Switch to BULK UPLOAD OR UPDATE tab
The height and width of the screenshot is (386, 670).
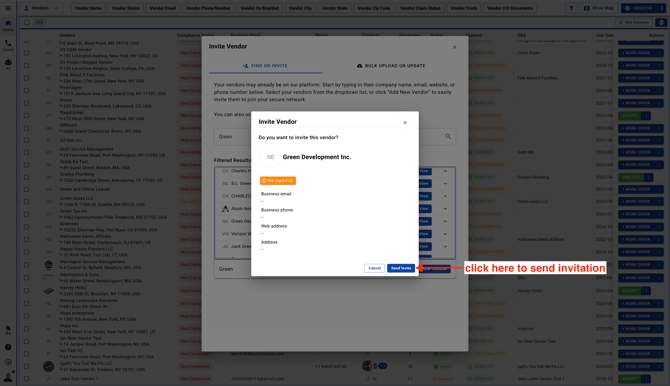tap(391, 66)
